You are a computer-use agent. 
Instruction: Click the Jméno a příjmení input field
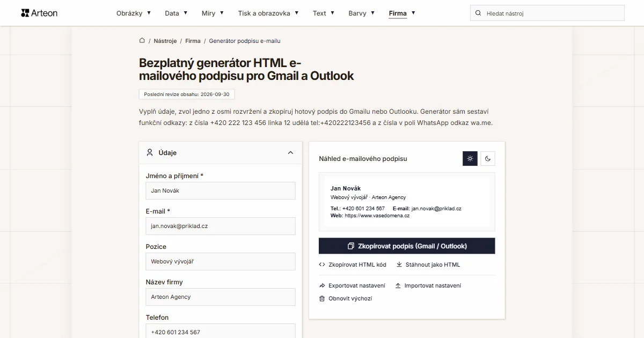click(x=221, y=190)
